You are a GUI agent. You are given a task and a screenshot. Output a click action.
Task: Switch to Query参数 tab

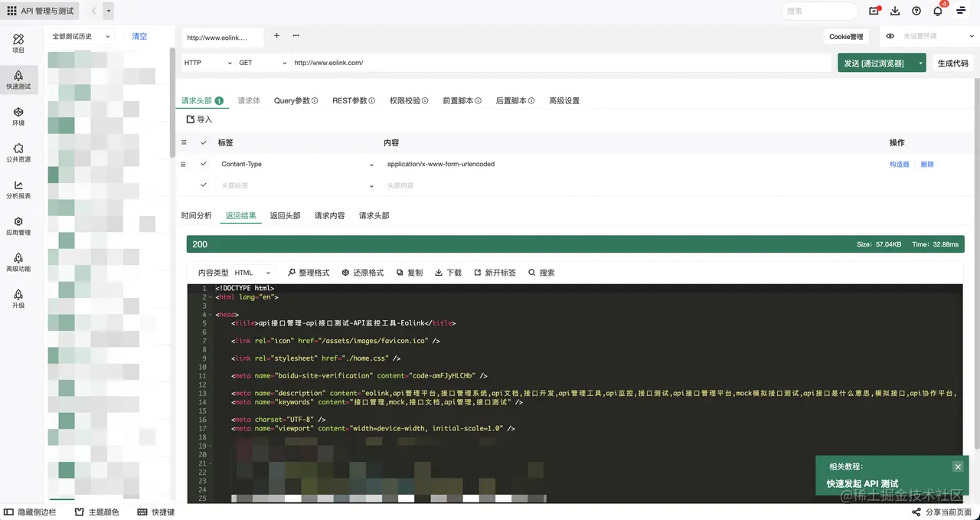click(x=296, y=100)
